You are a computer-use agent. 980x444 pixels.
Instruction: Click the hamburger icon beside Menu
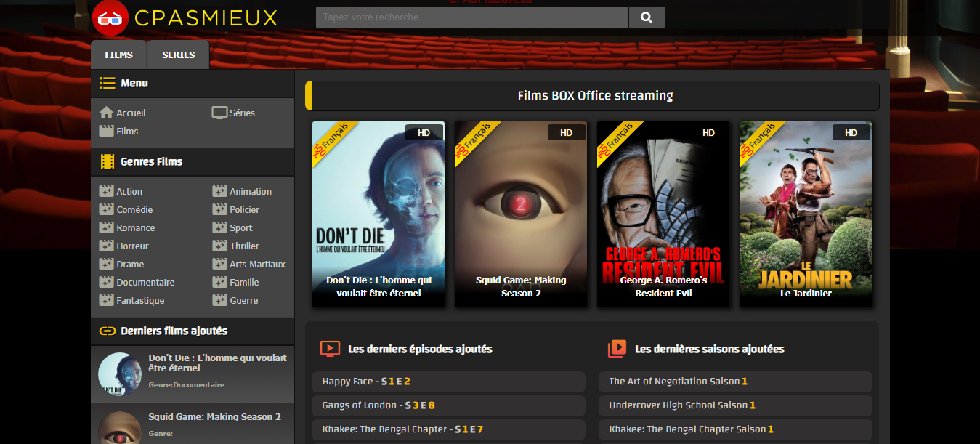108,83
